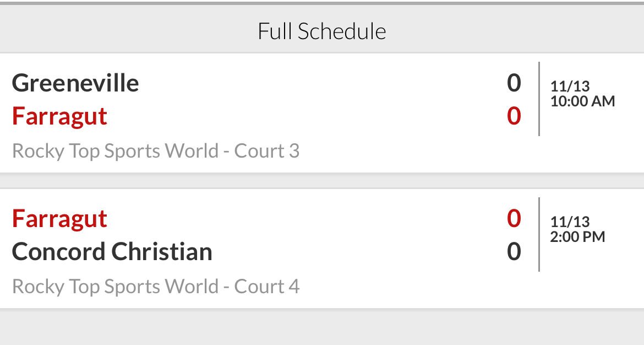Open Rocky Top Sports World - Court 4 location
644x345 pixels.
(156, 287)
